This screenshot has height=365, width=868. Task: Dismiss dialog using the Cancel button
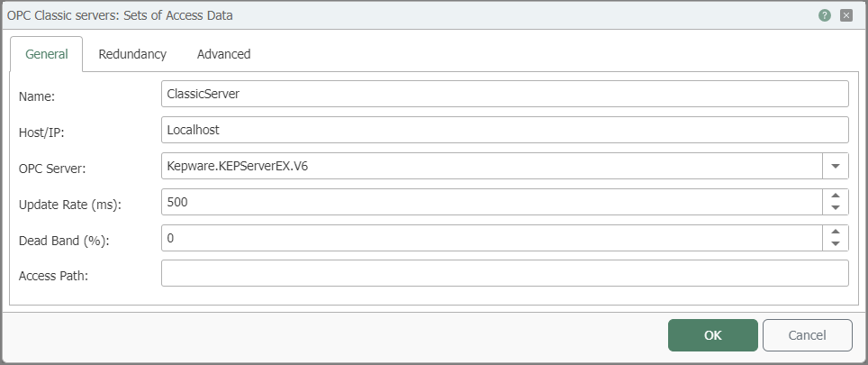coord(807,335)
